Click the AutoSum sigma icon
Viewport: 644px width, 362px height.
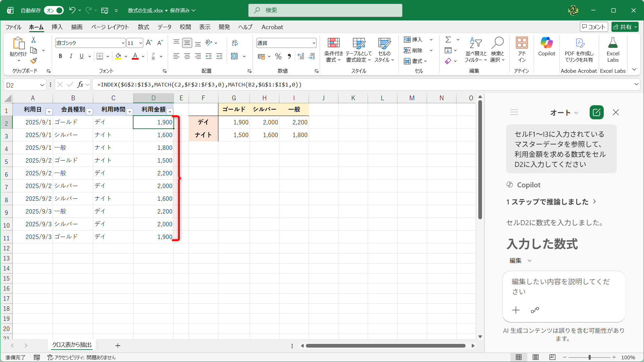(x=448, y=40)
